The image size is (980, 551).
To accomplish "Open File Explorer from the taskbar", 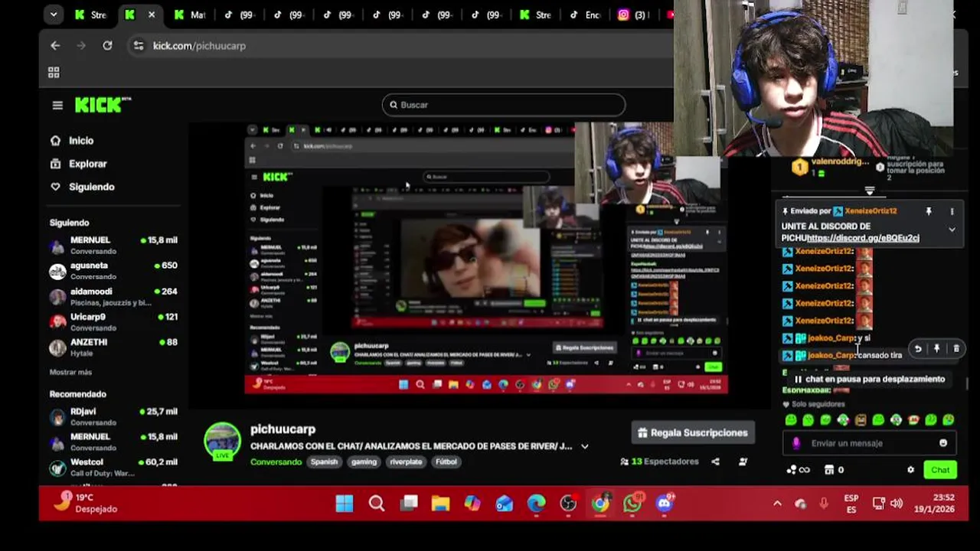I will click(x=440, y=503).
